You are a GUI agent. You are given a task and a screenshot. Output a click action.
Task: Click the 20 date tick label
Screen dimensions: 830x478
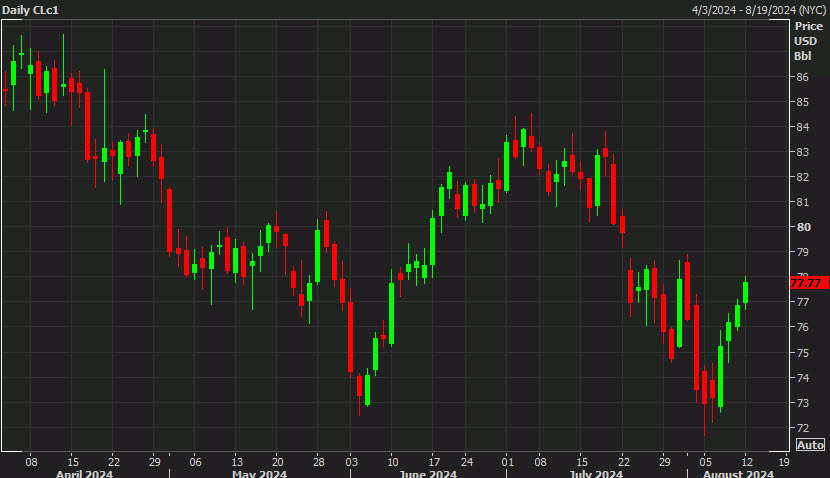tap(277, 462)
